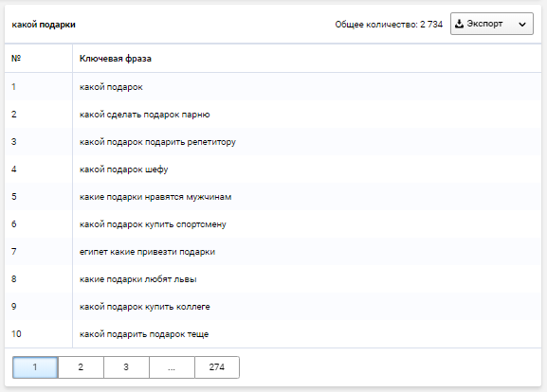547x392 pixels.
Task: Select row египет какие привезти подарки
Action: [x=273, y=252]
